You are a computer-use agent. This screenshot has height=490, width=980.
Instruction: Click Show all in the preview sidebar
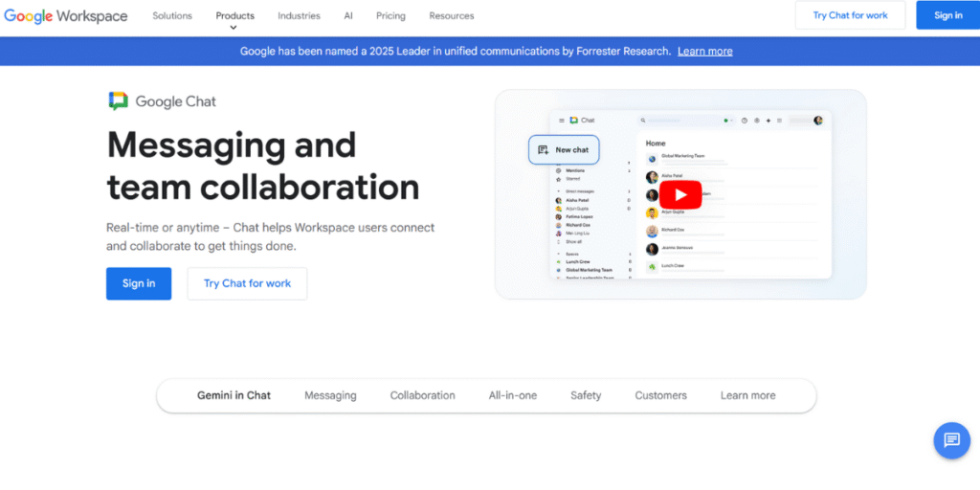pos(574,241)
